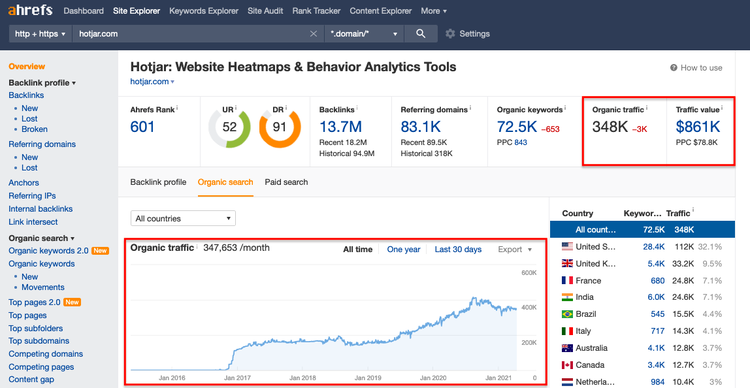Open the *.domain/* mode dropdown
The height and width of the screenshot is (388, 750).
pos(364,34)
